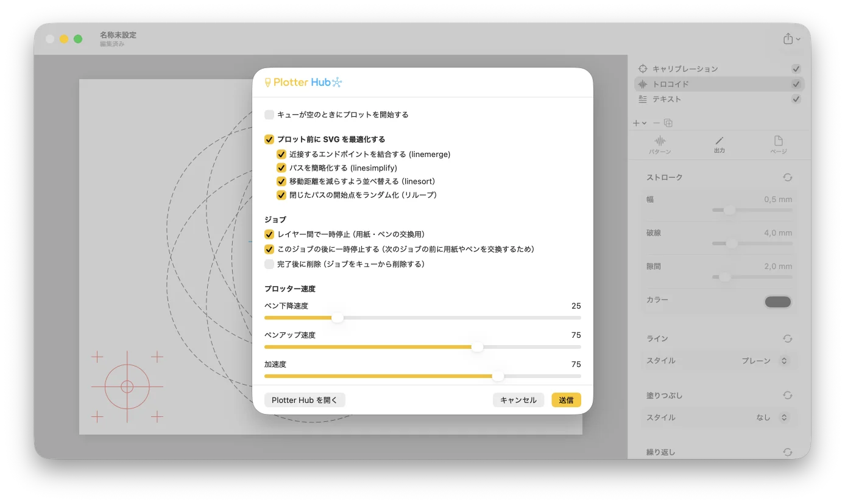Click the minus remove-layer button
Screen dimensions: 845x504
pos(656,123)
